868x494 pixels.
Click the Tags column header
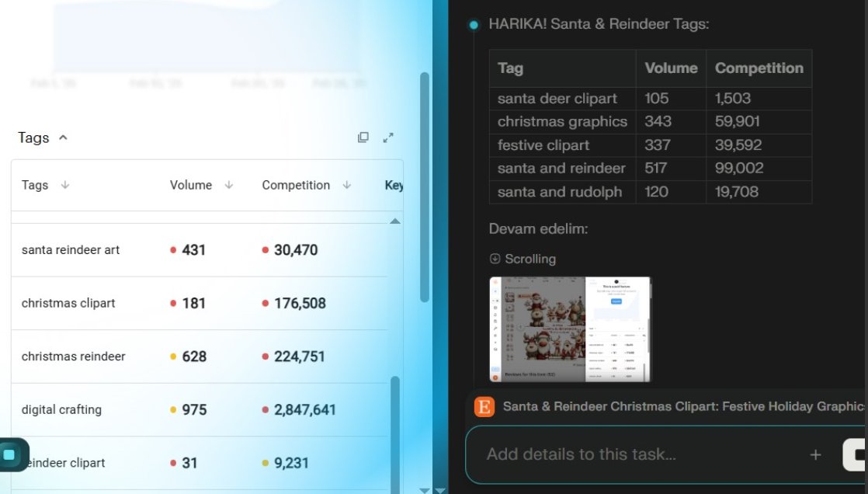click(35, 185)
